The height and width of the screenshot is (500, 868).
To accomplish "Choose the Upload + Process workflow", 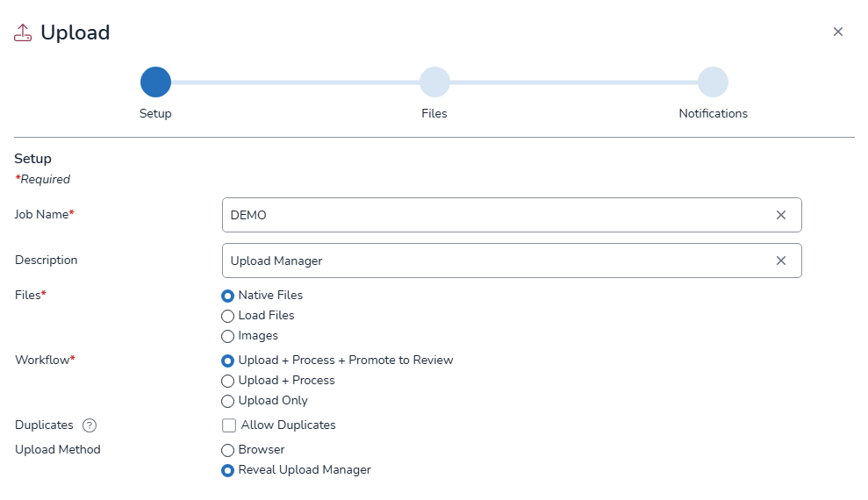I will point(228,381).
